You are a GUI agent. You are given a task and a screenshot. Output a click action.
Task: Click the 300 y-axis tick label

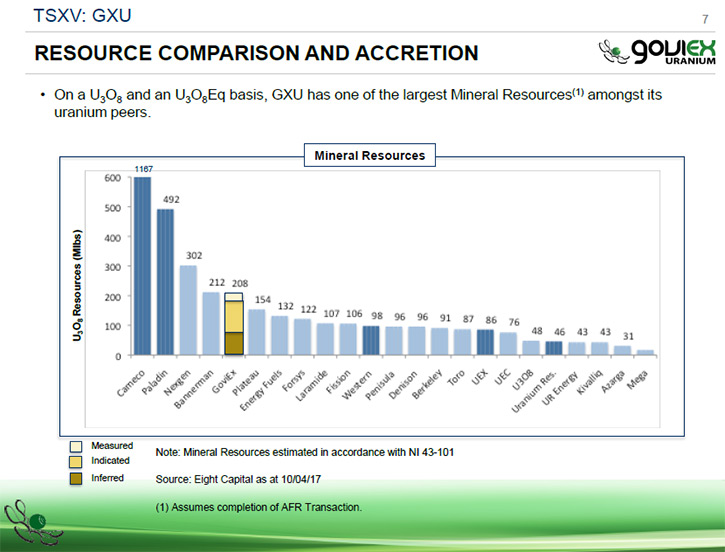point(112,267)
